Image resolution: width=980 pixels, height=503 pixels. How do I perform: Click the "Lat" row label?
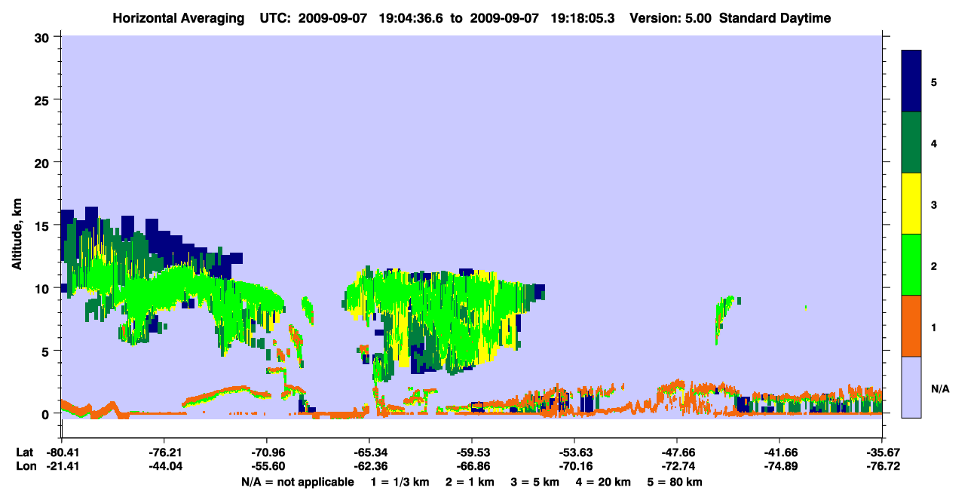pos(24,452)
